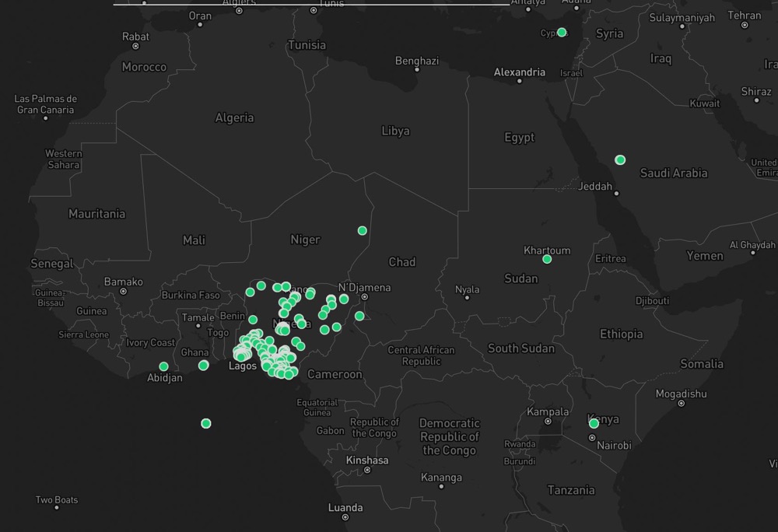Click the Bamako city point
This screenshot has height=532, width=778.
124,292
